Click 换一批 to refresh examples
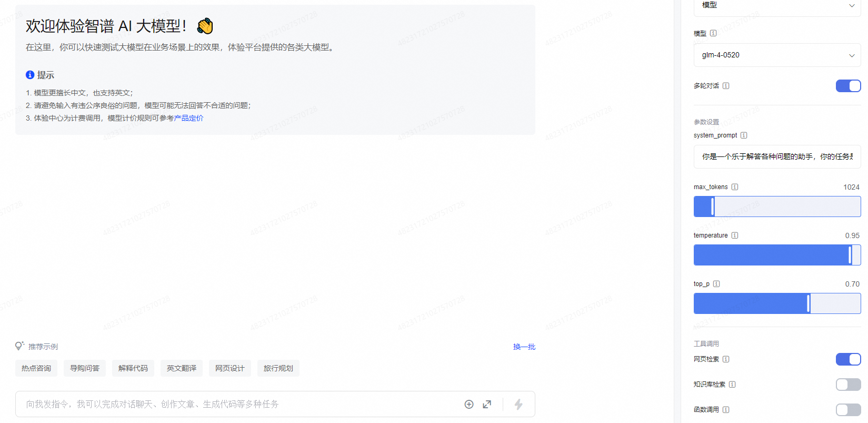 (x=524, y=347)
